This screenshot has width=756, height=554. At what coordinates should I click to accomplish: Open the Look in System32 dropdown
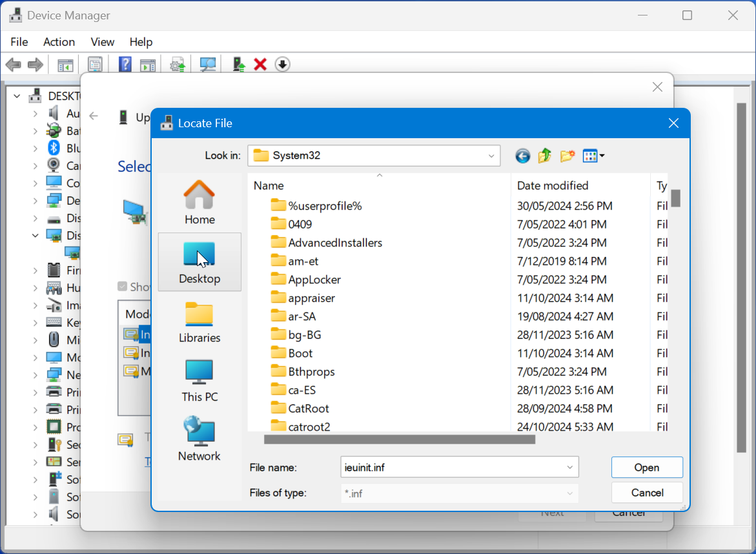pos(491,156)
